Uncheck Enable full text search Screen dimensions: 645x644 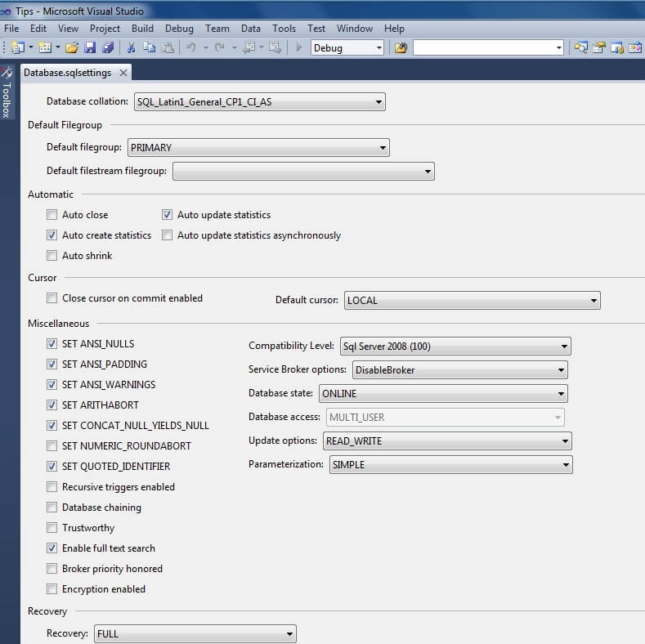click(52, 548)
